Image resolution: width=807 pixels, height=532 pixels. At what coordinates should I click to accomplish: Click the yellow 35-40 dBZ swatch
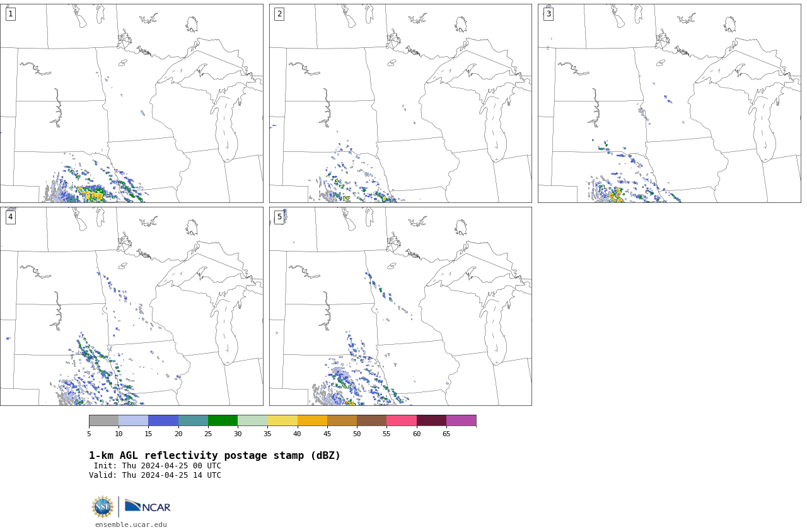tap(282, 420)
